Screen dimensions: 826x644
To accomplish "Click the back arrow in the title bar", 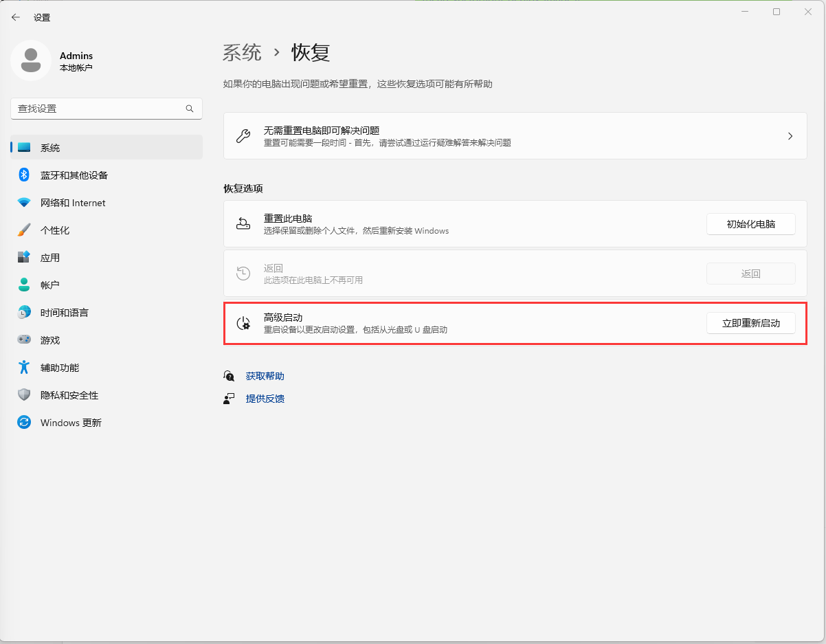I will pos(16,17).
